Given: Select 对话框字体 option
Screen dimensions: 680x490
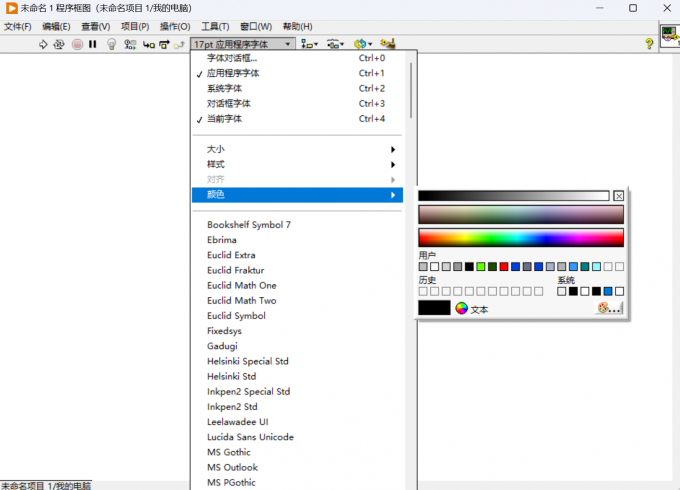Looking at the screenshot, I should click(x=297, y=104).
